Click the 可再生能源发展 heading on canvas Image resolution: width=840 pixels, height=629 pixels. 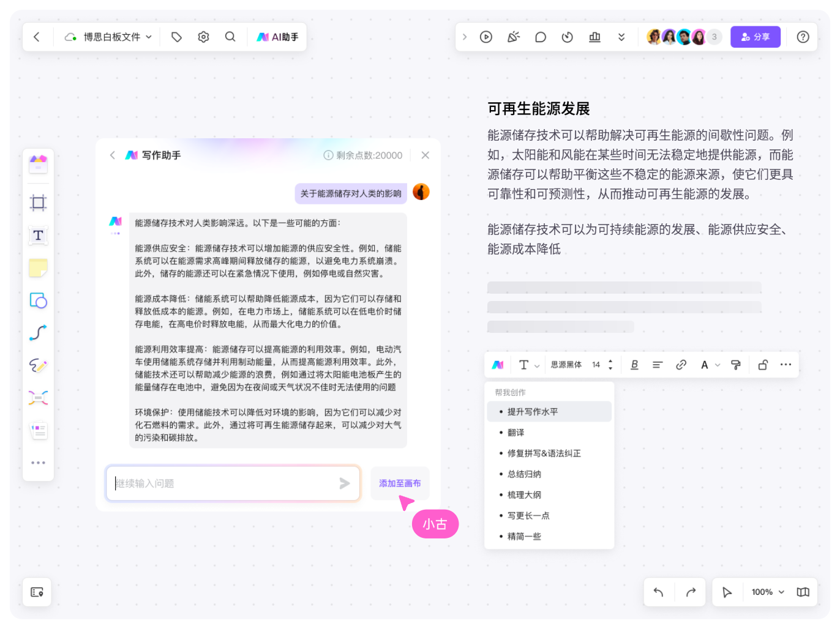point(539,109)
